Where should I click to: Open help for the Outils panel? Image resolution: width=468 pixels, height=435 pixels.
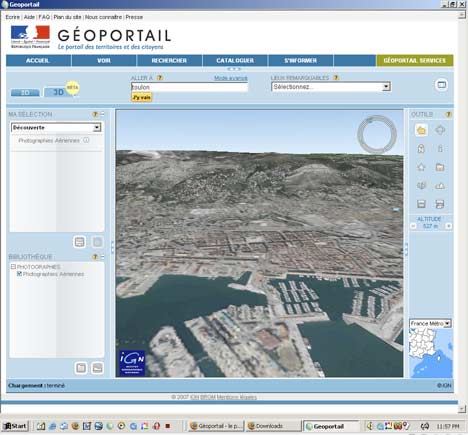[449, 114]
